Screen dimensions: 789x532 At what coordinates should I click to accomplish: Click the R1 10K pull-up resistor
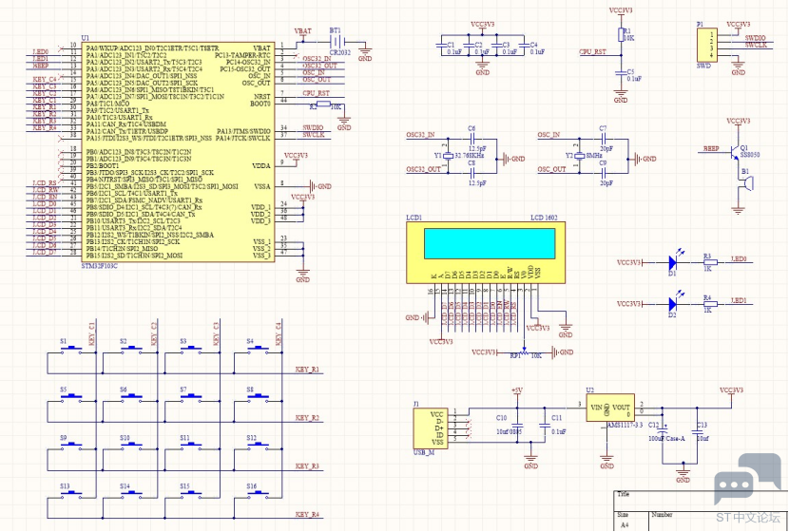[621, 35]
